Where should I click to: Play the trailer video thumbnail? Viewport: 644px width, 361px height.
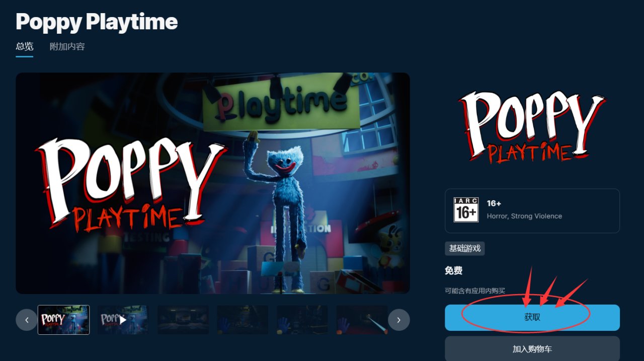pos(123,320)
